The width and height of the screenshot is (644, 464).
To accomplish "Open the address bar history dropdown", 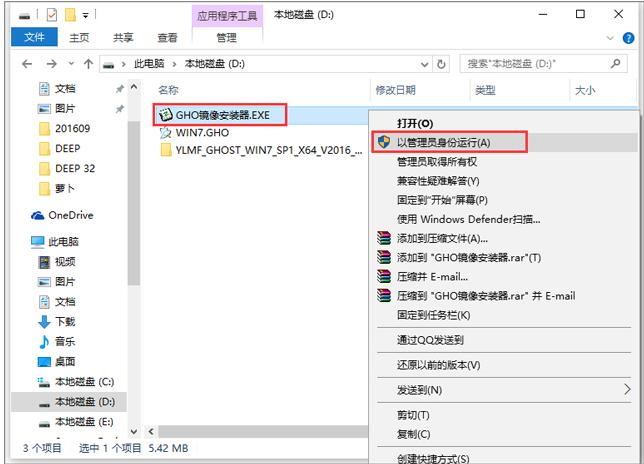I will [x=423, y=63].
